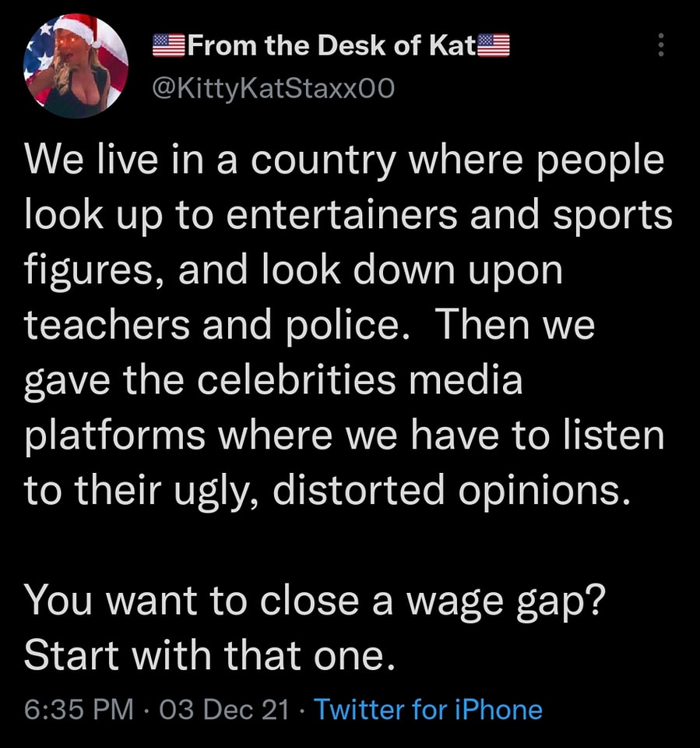700x748 pixels.
Task: Open the "Twitter for iPhone" source link
Action: click(x=427, y=710)
